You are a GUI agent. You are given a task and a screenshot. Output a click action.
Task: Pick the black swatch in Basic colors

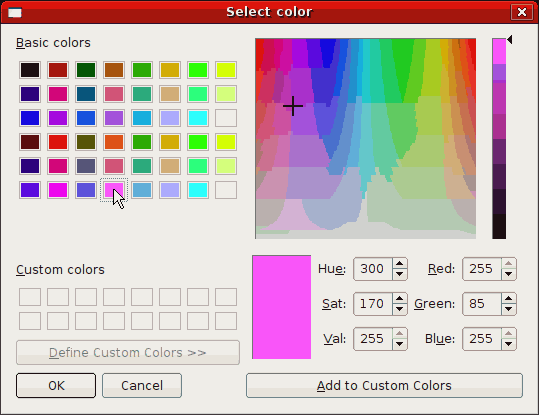click(x=30, y=70)
